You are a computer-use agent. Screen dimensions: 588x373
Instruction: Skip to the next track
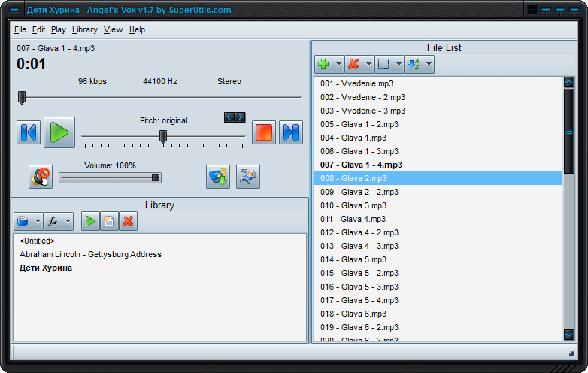click(x=291, y=132)
